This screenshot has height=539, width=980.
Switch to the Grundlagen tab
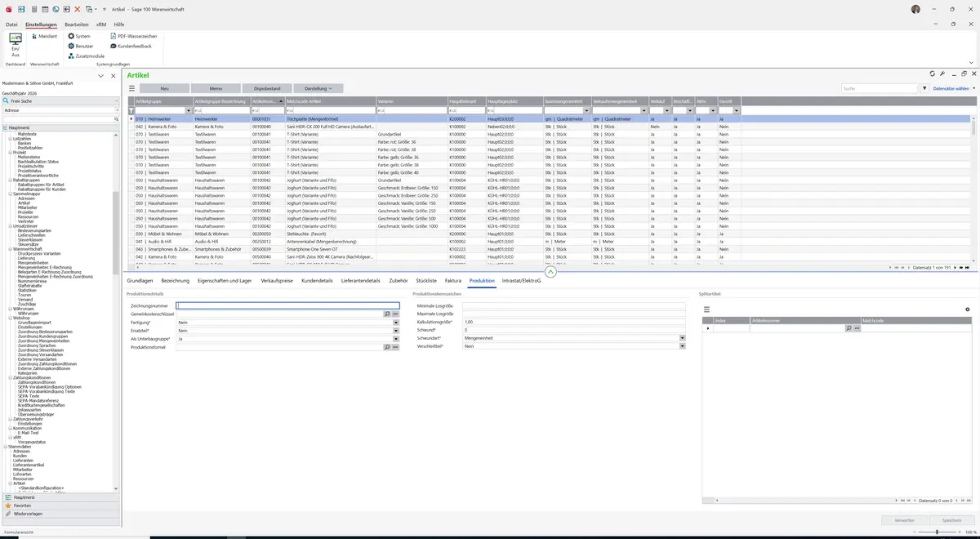click(x=140, y=281)
